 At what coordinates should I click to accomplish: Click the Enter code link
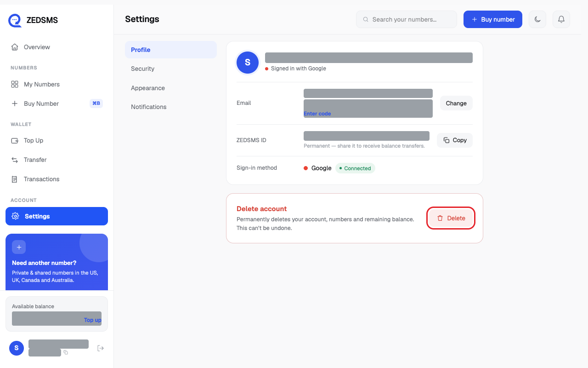click(317, 114)
